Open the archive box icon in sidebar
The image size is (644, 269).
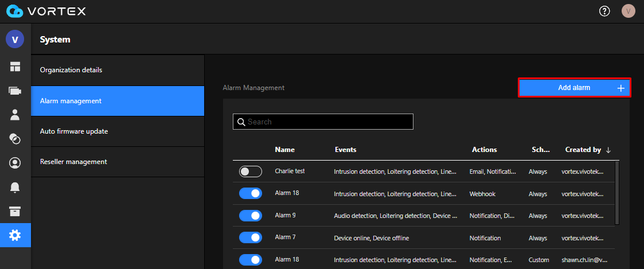click(x=15, y=211)
